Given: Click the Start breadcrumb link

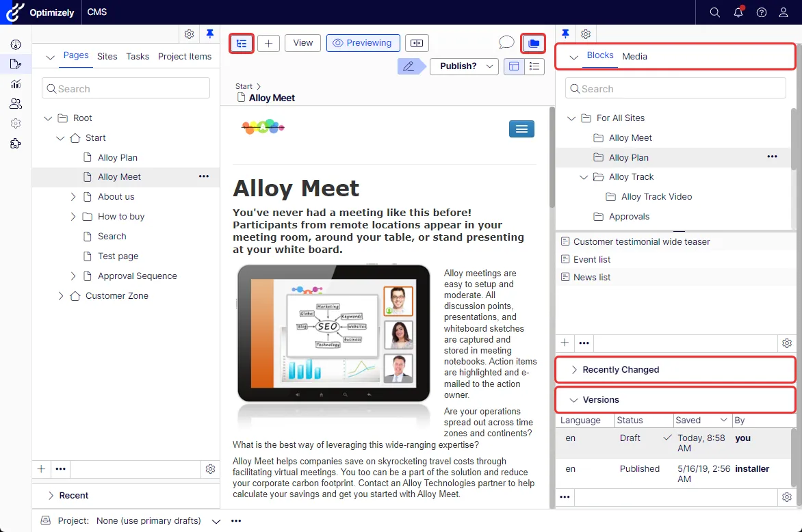Looking at the screenshot, I should click(244, 86).
